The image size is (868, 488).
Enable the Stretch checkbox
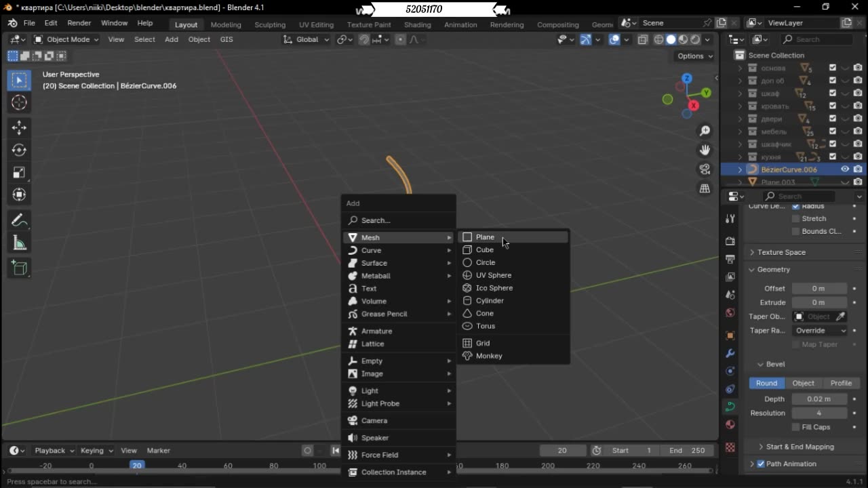[796, 219]
